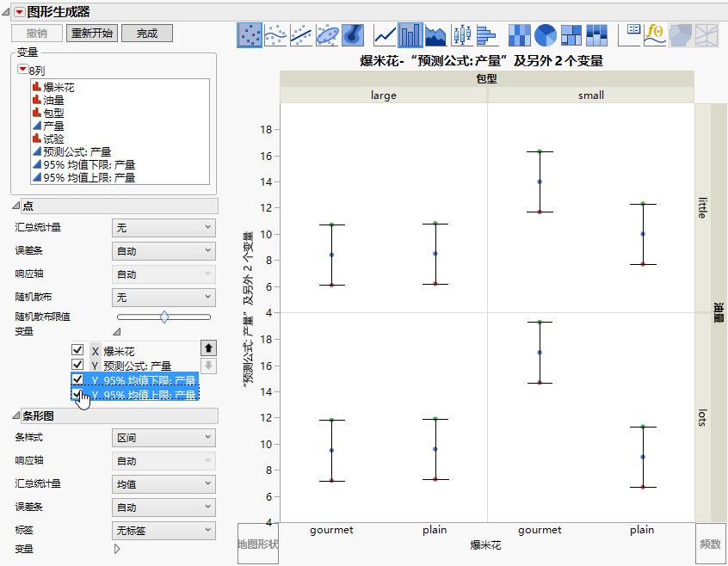Viewport: 728px width, 566px height.
Task: Choose the Line of Fit icon
Action: point(301,34)
